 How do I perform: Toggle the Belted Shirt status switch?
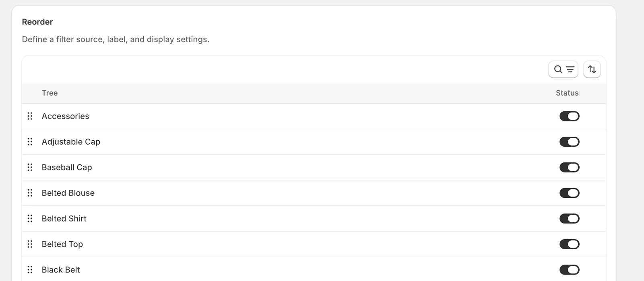569,219
